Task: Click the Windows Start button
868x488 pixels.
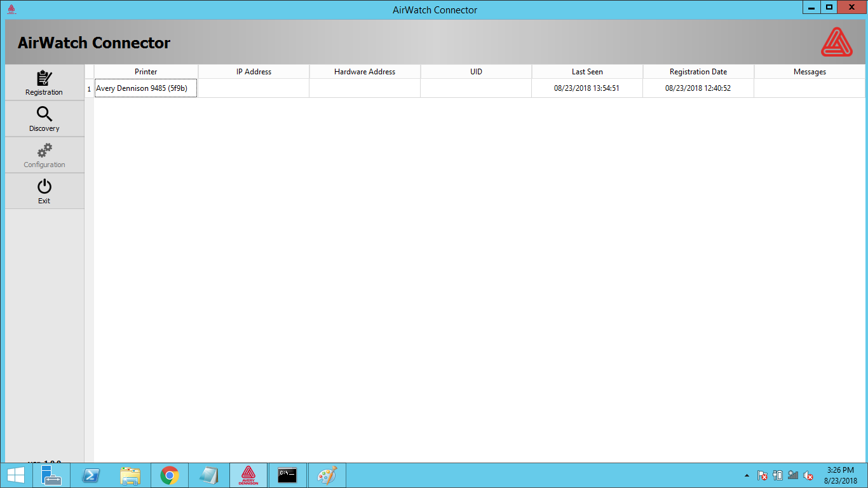Action: point(15,475)
